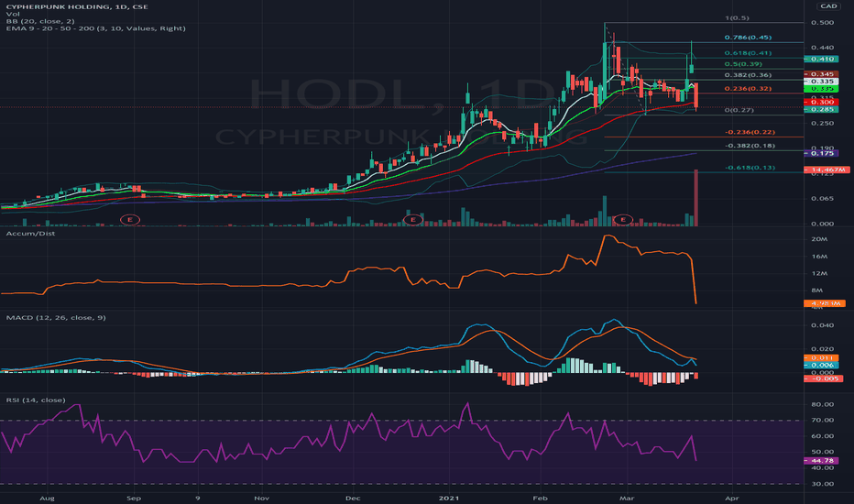Click the 0.500 price axis value
The width and height of the screenshot is (854, 504).
tap(822, 23)
